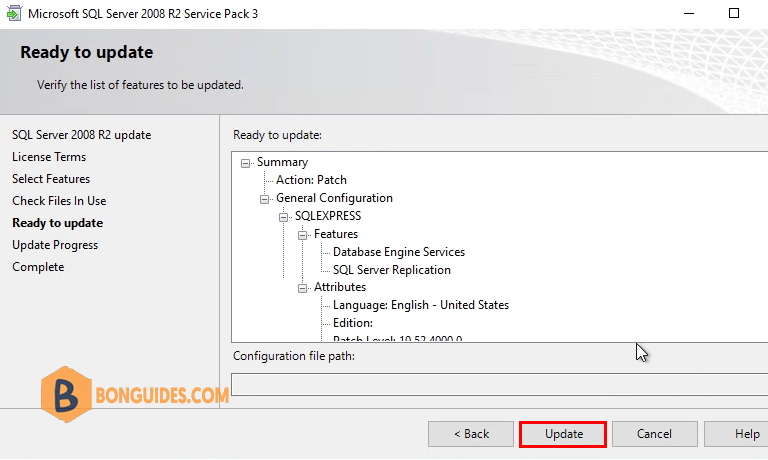Collapse the Summary tree node

click(245, 163)
